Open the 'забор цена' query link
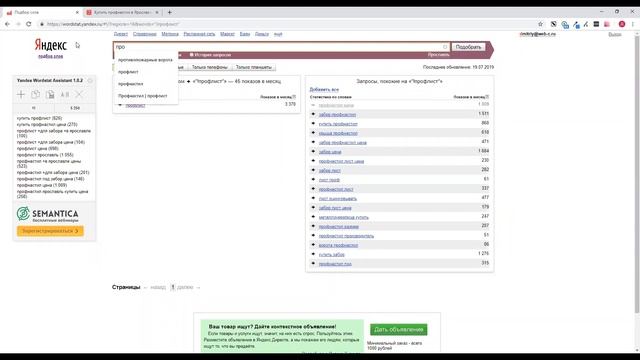 330,152
